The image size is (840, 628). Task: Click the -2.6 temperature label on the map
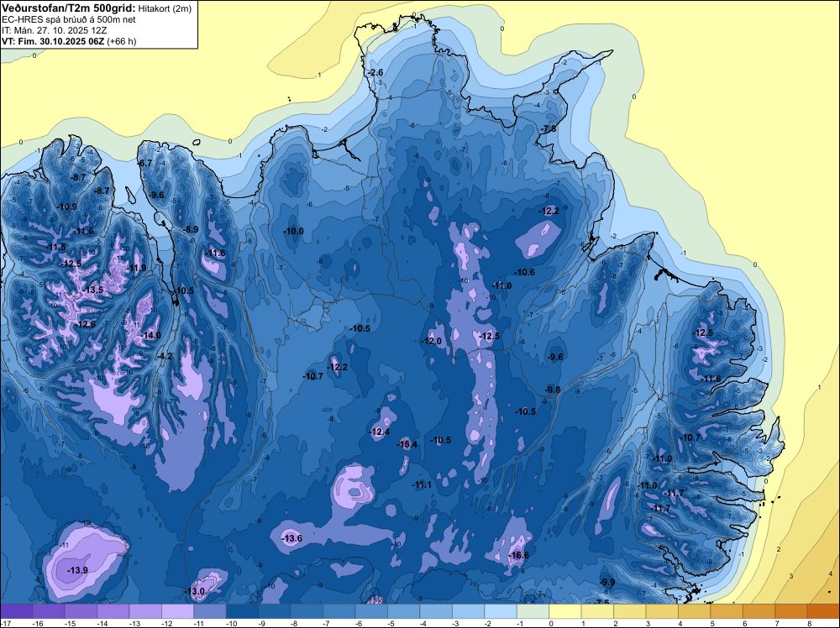(375, 72)
